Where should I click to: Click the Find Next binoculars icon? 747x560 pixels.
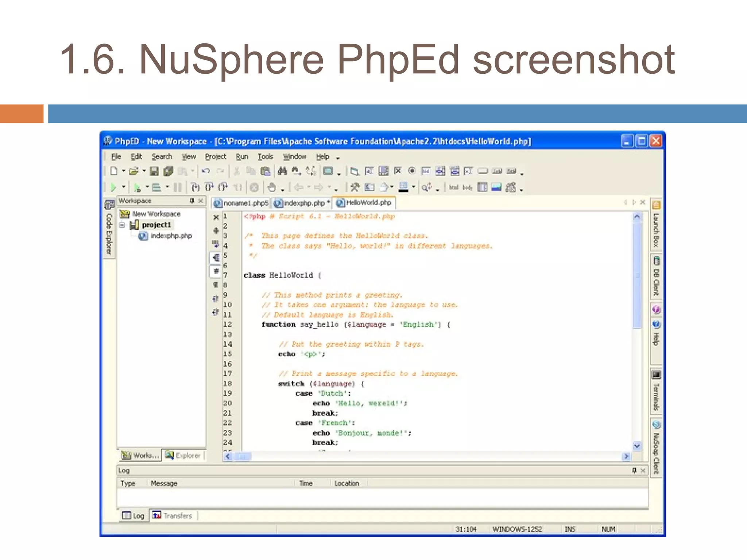tap(296, 171)
